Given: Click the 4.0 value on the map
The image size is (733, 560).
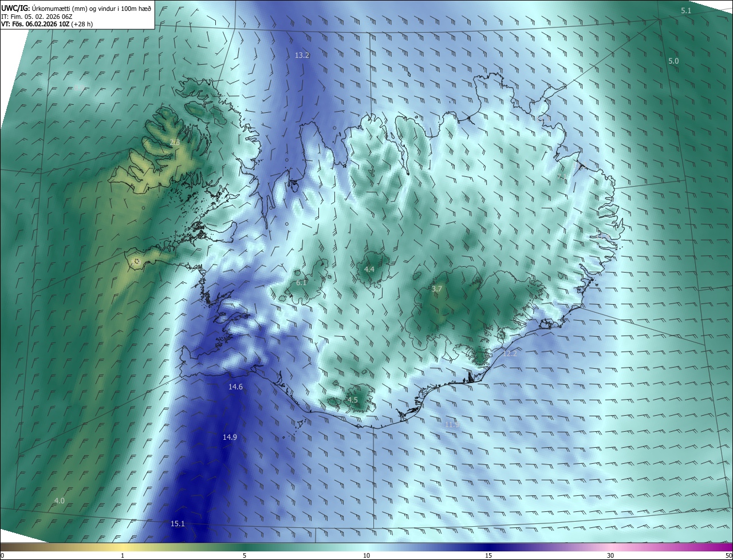Looking at the screenshot, I should click(x=59, y=501).
